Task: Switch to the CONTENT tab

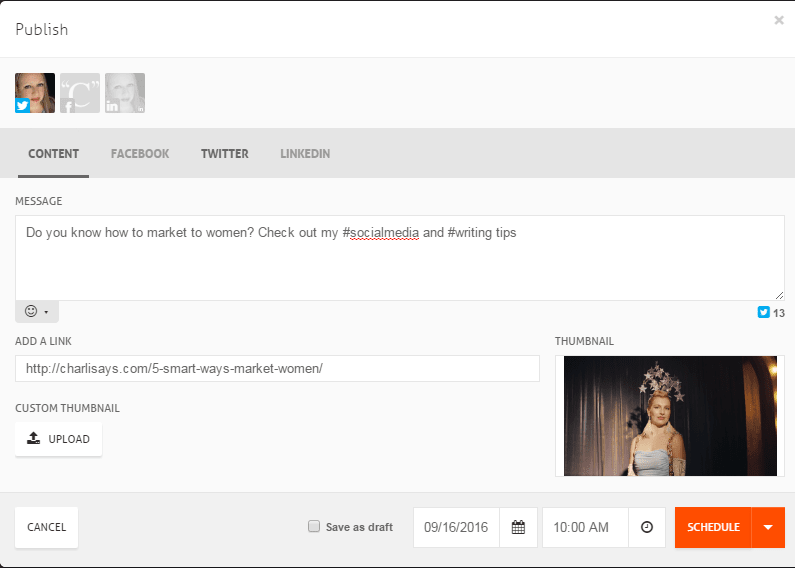Action: point(53,154)
